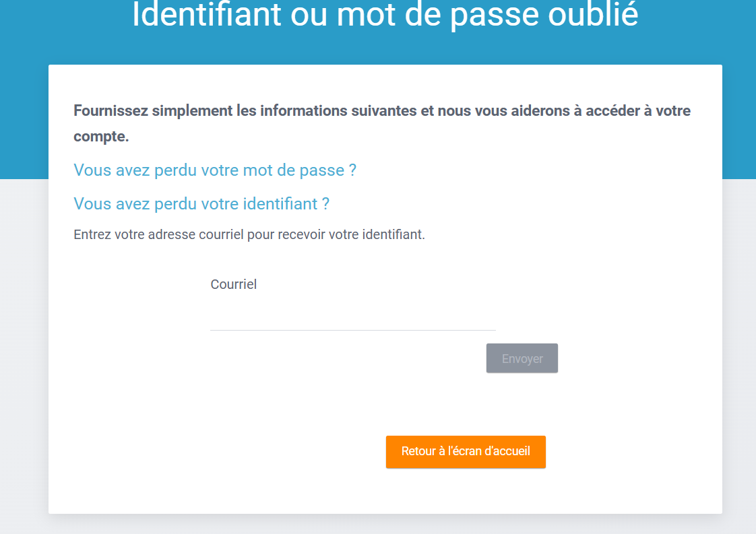Click the underline of the Courriel field

pyautogui.click(x=352, y=329)
